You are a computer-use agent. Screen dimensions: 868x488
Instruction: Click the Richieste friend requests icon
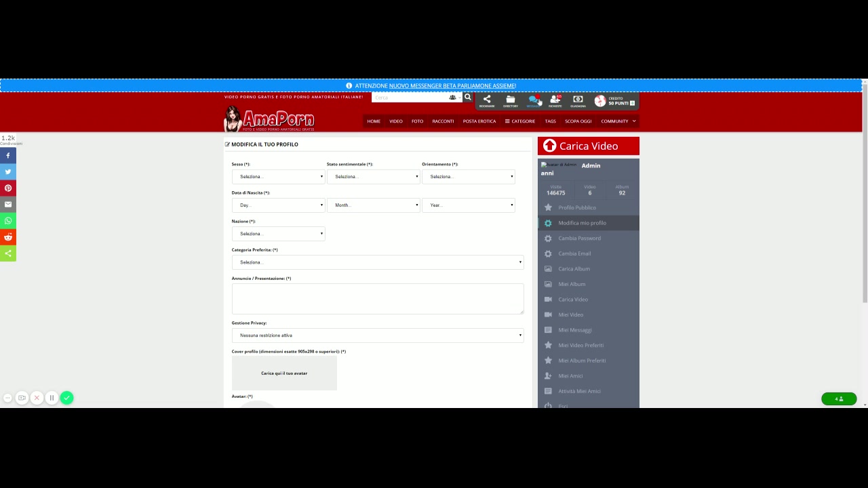pos(555,100)
